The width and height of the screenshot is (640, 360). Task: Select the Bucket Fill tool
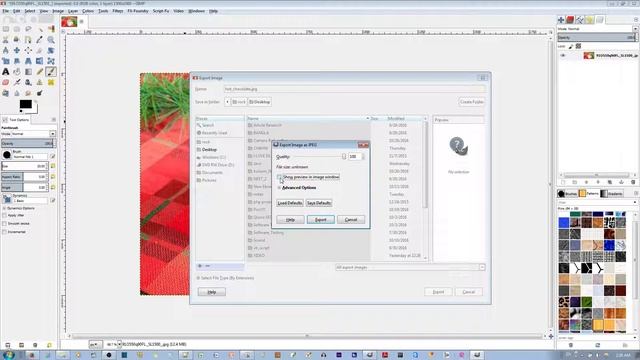17,71
